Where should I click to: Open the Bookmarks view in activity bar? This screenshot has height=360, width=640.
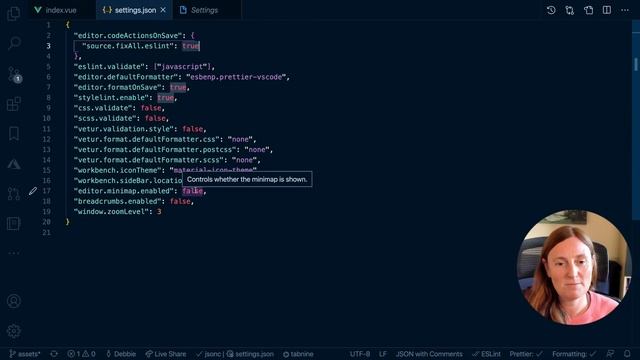[x=14, y=133]
